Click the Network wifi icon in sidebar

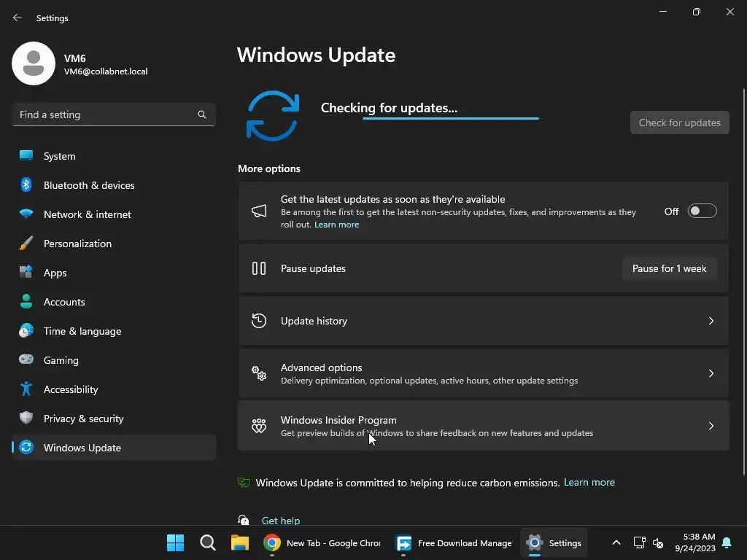[26, 214]
